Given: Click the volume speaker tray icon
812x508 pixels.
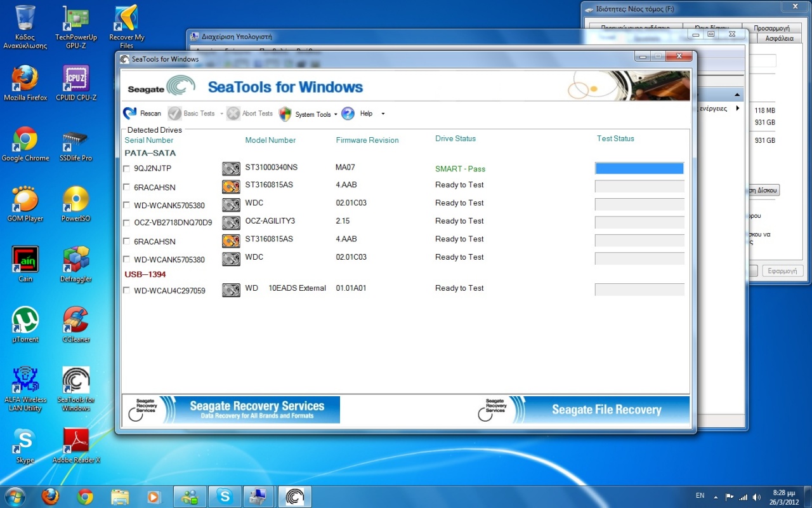Looking at the screenshot, I should 756,497.
